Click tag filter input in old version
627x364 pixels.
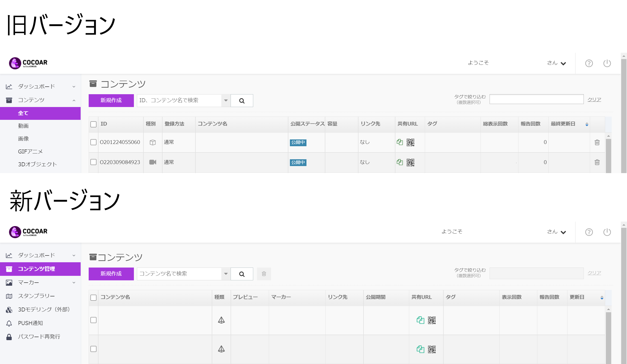click(536, 99)
